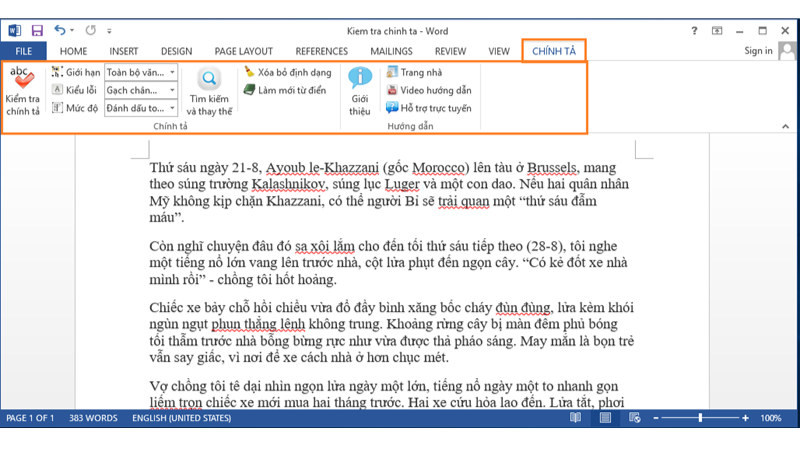Expand the Giới hạn dropdown
Screen dimensions: 800x450
pos(172,73)
